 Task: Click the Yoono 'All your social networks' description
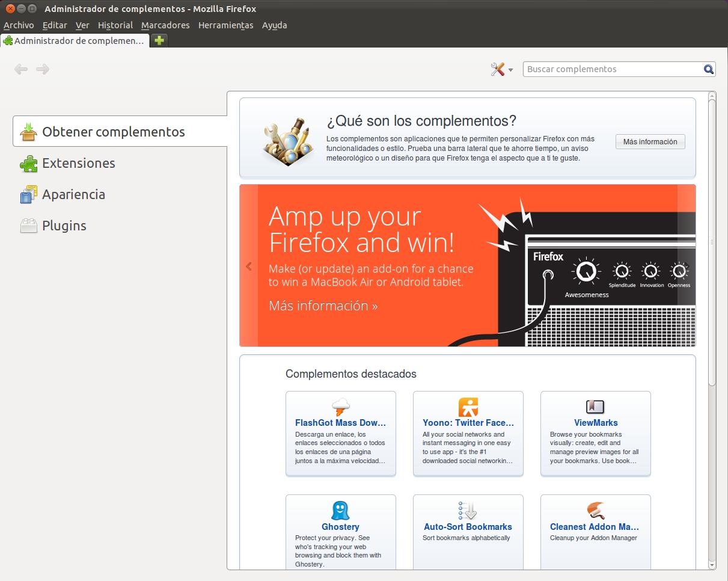pos(468,447)
